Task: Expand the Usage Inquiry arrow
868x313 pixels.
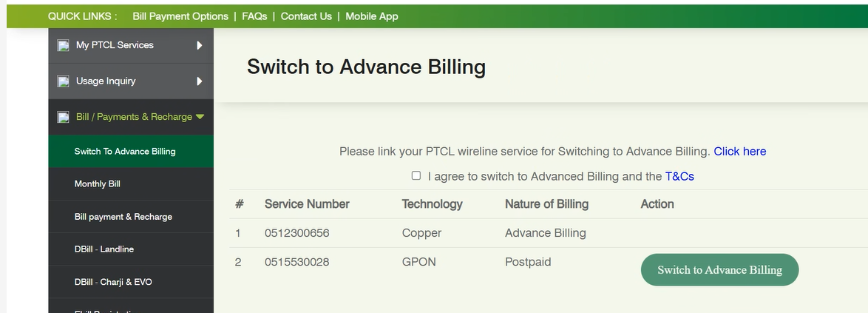Action: pyautogui.click(x=200, y=81)
